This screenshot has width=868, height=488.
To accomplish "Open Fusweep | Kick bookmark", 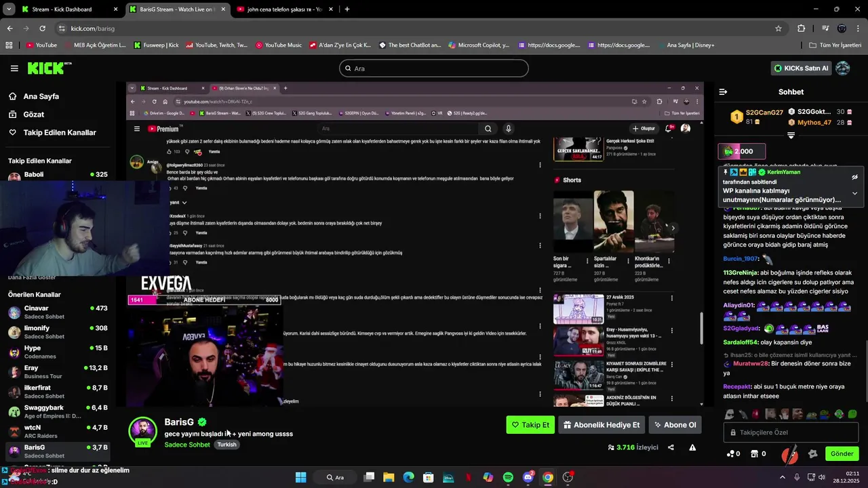I will pos(157,45).
